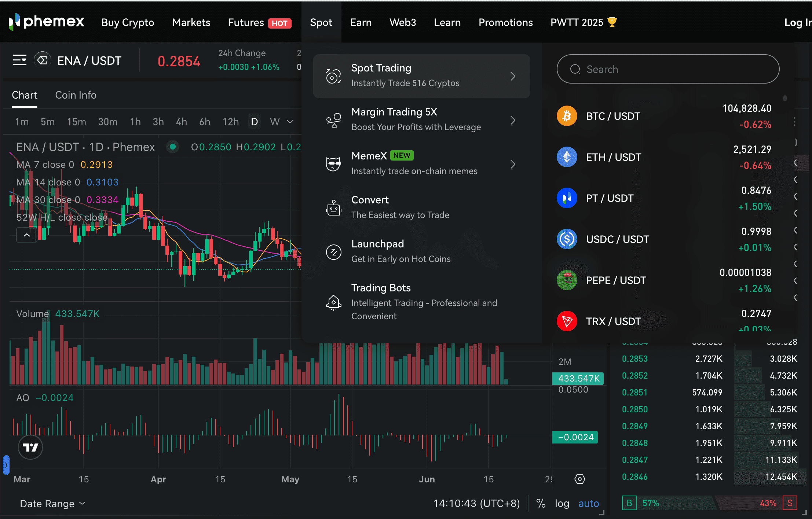Select the 1h timeframe

(x=135, y=122)
